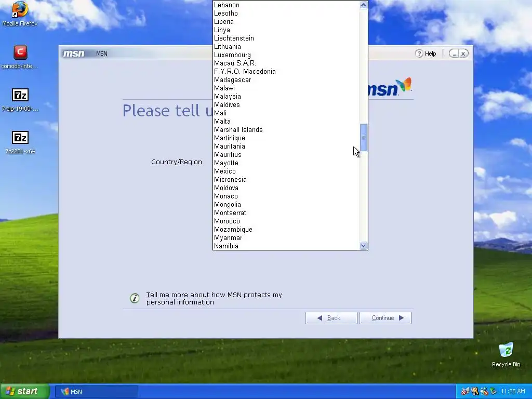The height and width of the screenshot is (399, 532).
Task: Minimize the MSN window
Action: [x=454, y=54]
